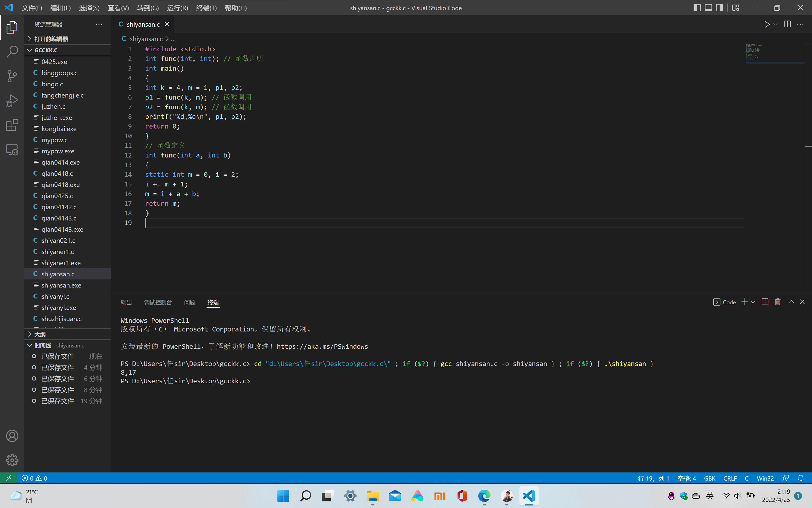The width and height of the screenshot is (812, 508).
Task: Open Run and Debug view
Action: [x=12, y=101]
